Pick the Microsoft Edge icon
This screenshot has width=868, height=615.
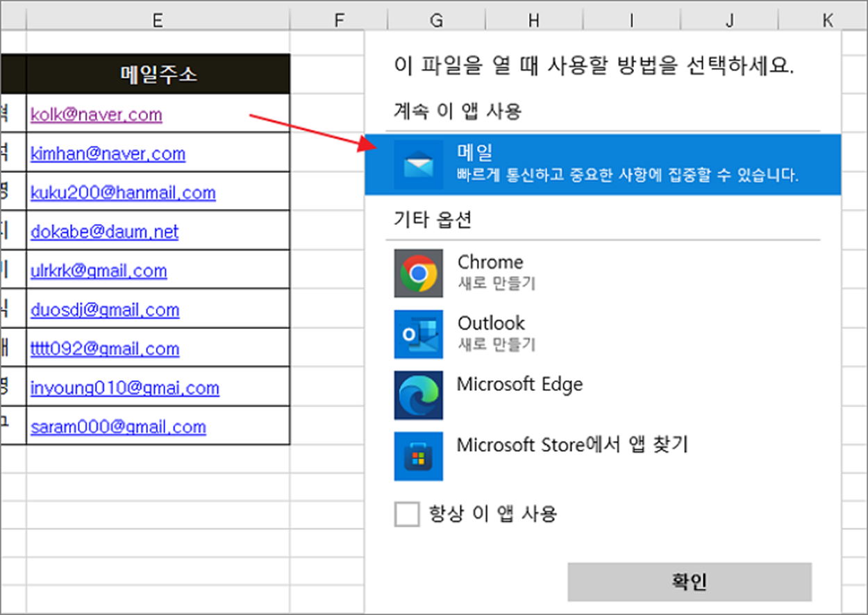pyautogui.click(x=419, y=395)
